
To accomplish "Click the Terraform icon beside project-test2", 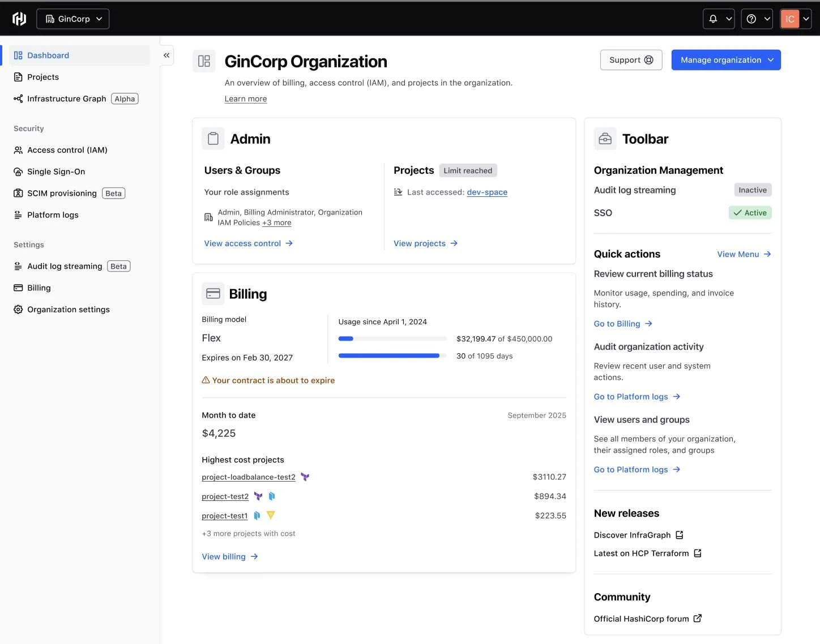I will (258, 496).
